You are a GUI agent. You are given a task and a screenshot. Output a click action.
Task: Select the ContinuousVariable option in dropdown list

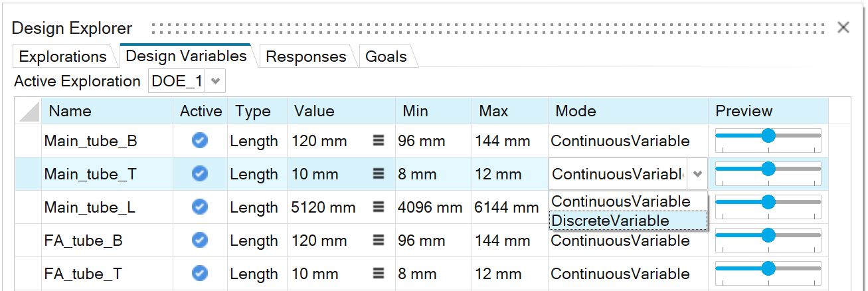click(621, 201)
